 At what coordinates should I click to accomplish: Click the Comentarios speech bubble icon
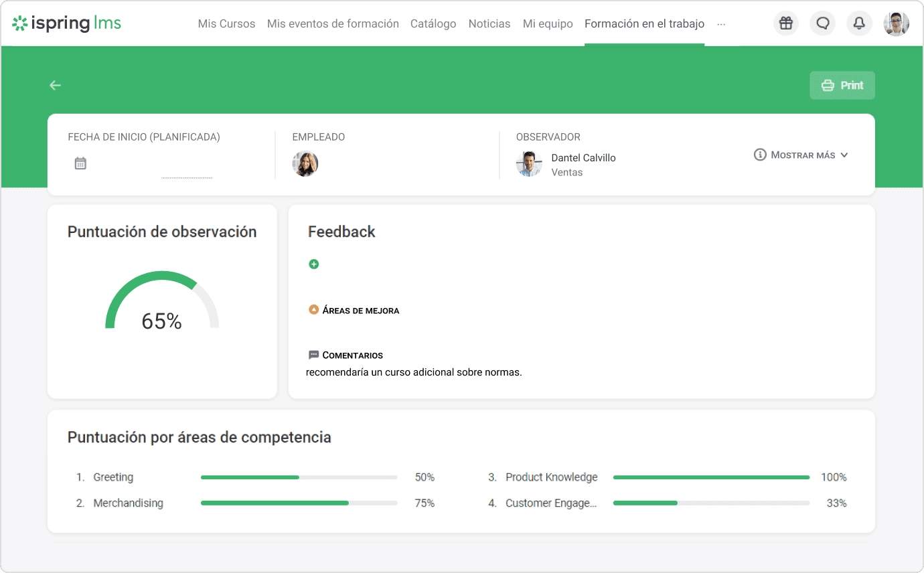[313, 355]
